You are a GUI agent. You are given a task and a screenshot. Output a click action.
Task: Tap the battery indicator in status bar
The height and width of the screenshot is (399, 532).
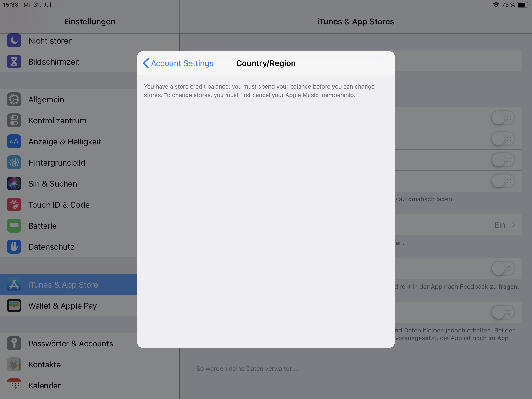(x=523, y=5)
